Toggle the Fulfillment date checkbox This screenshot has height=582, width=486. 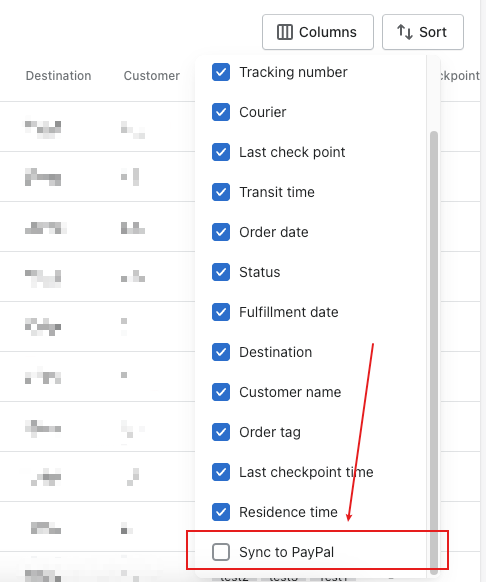pos(221,312)
